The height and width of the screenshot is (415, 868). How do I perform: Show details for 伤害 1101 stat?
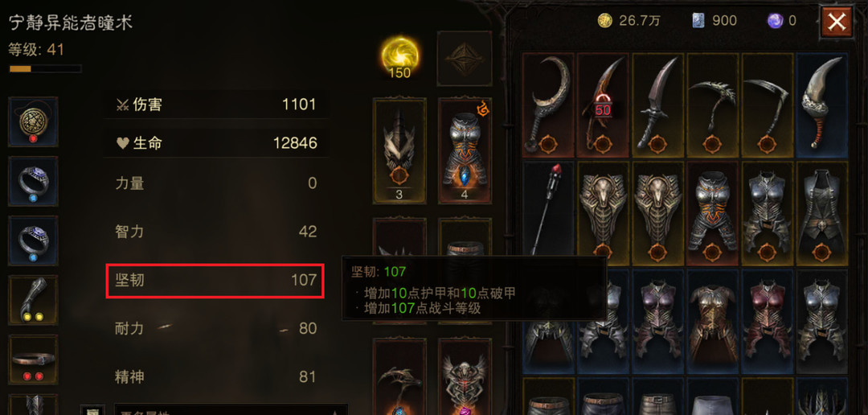pyautogui.click(x=215, y=105)
